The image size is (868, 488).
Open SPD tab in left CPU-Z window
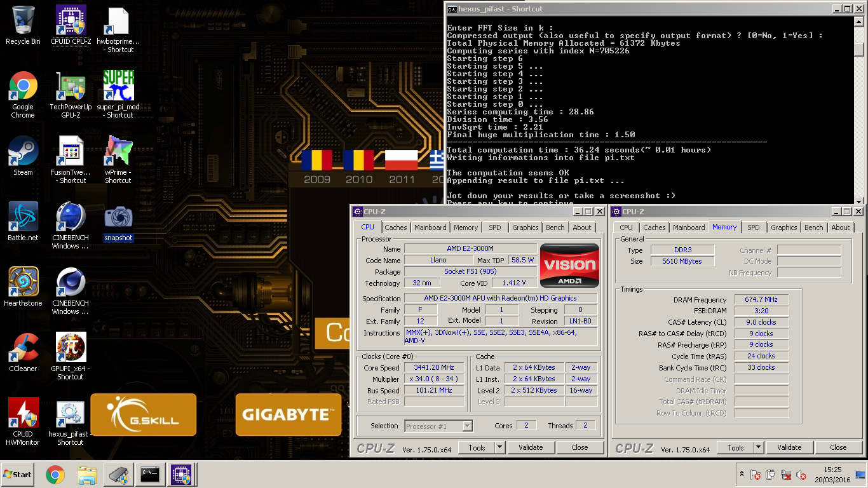[x=495, y=227]
